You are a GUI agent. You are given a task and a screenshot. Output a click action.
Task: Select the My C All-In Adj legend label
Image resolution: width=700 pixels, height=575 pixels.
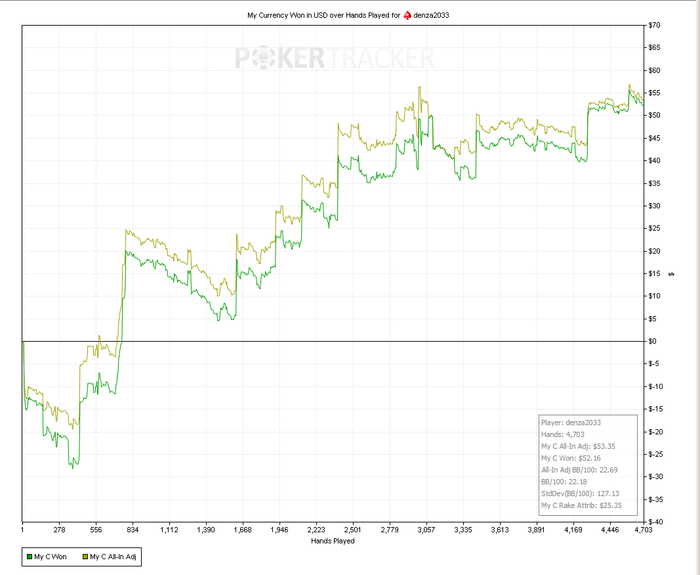point(113,557)
